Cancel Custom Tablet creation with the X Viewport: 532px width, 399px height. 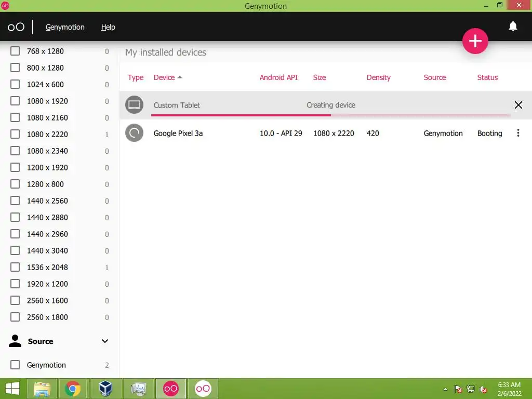[x=518, y=105]
